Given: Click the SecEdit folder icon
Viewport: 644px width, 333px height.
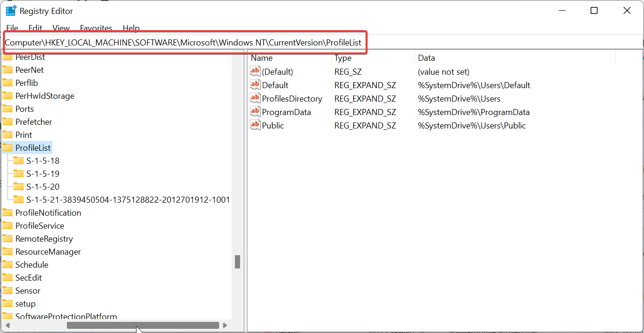Looking at the screenshot, I should 7,278.
